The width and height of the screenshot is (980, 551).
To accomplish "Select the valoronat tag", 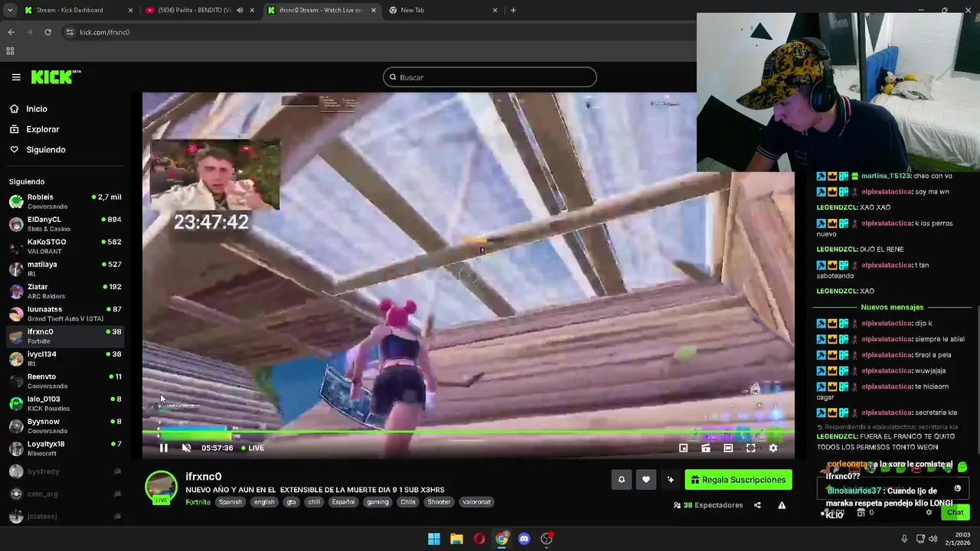I will (476, 502).
